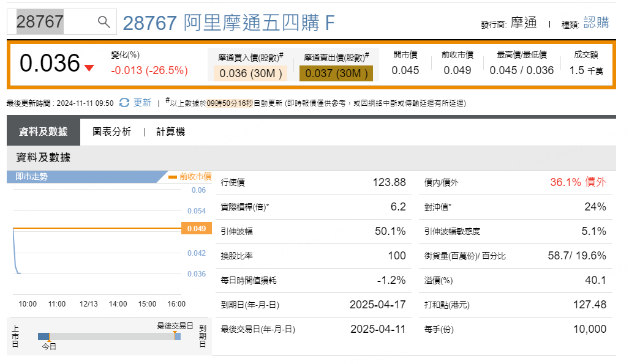Click the highlighted time 09時50分16秒
Image resolution: width=629 pixels, height=364 pixels.
(x=230, y=103)
